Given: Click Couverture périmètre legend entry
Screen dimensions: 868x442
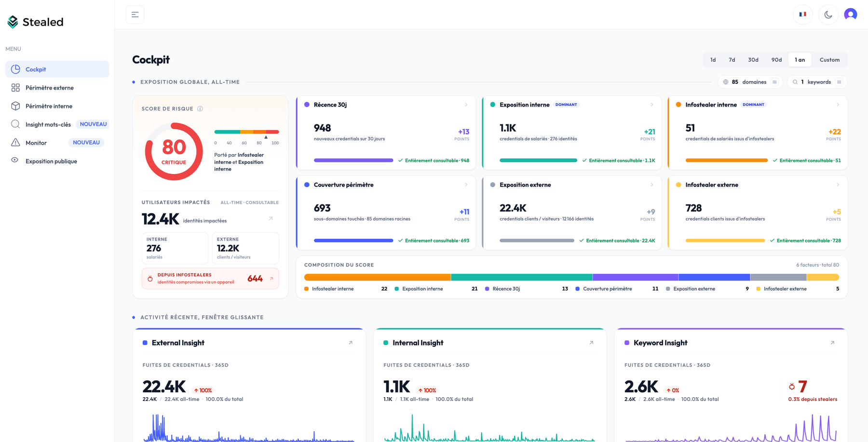Looking at the screenshot, I should pos(617,289).
